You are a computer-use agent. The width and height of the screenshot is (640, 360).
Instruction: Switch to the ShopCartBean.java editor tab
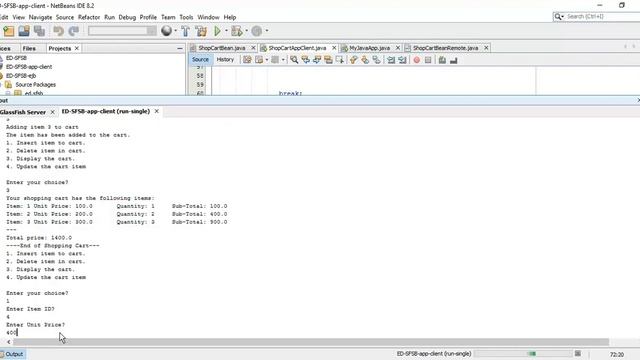coord(222,48)
